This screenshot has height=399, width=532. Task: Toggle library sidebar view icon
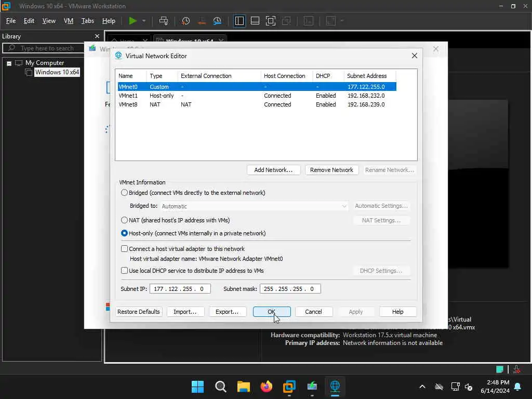[x=239, y=21]
